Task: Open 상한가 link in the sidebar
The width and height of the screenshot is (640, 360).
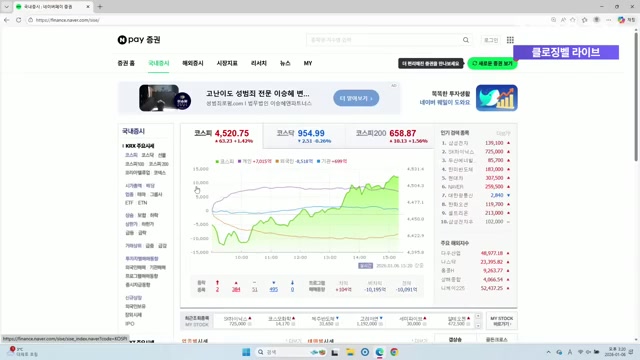Action: (x=131, y=224)
